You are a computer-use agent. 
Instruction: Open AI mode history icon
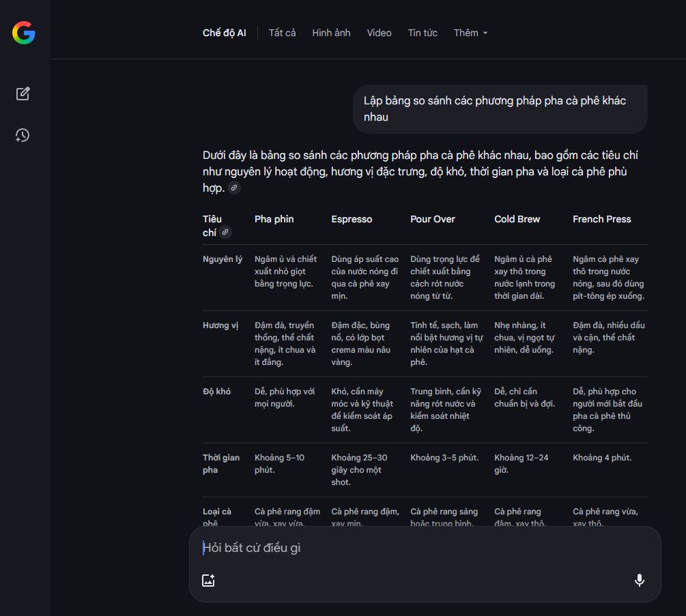coord(23,135)
